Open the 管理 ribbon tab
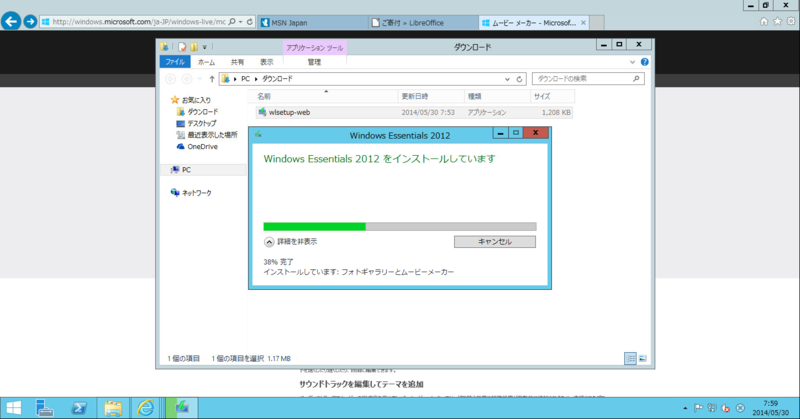The width and height of the screenshot is (800, 419). coord(314,62)
